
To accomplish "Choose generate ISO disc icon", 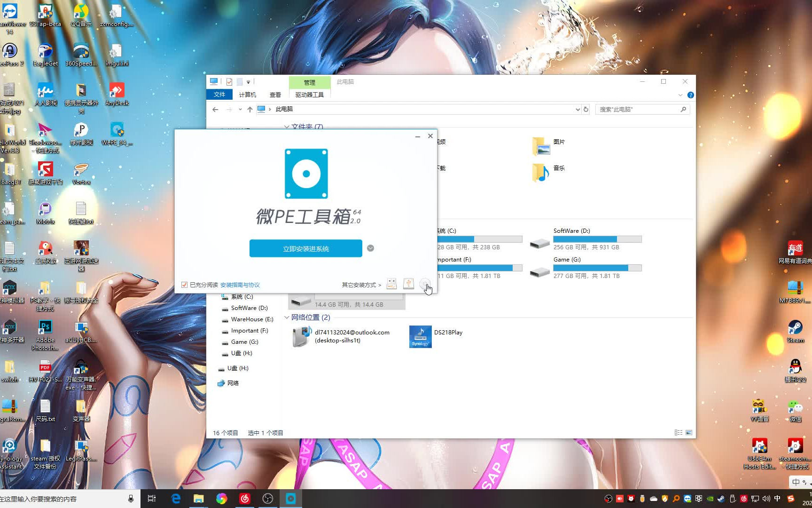I will point(425,284).
